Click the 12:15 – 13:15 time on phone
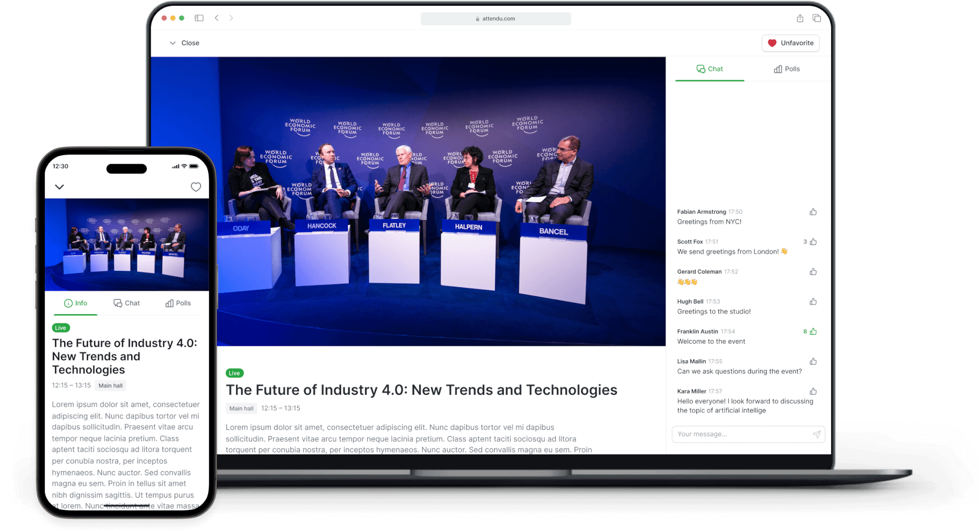980x532 pixels. click(x=71, y=386)
